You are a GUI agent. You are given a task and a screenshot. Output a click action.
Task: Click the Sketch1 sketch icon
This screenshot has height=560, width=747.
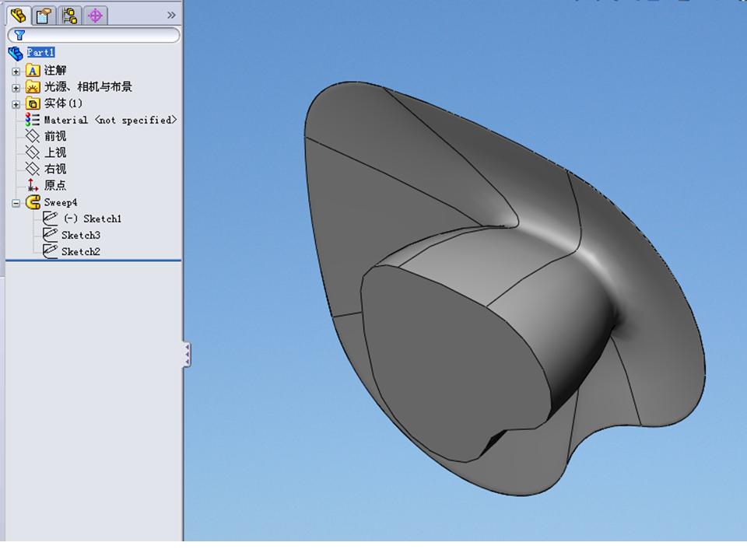[x=50, y=219]
